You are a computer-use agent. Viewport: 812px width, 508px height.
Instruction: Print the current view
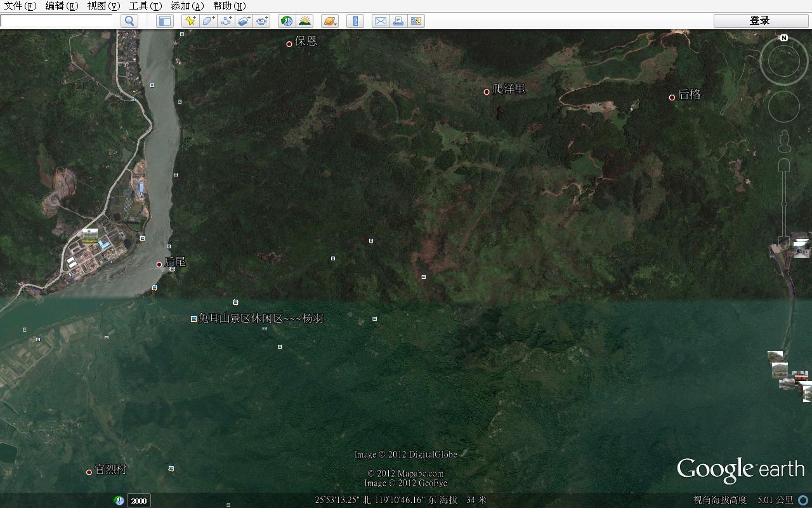(398, 21)
